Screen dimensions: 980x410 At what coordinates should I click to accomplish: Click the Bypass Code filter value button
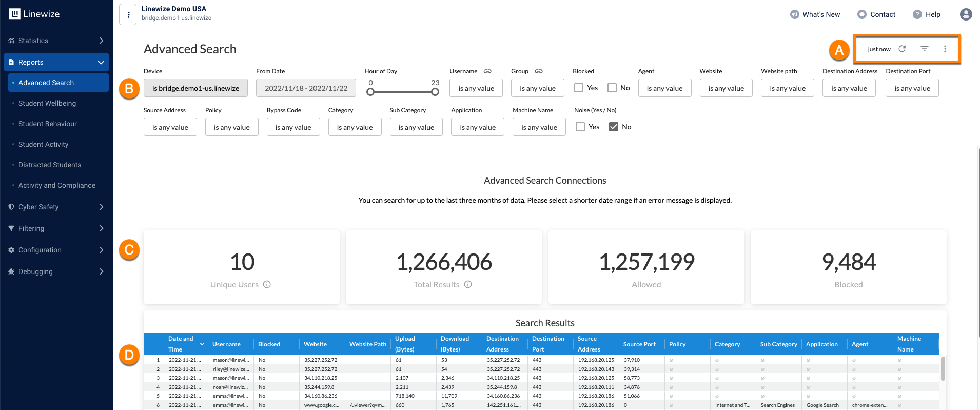(293, 127)
